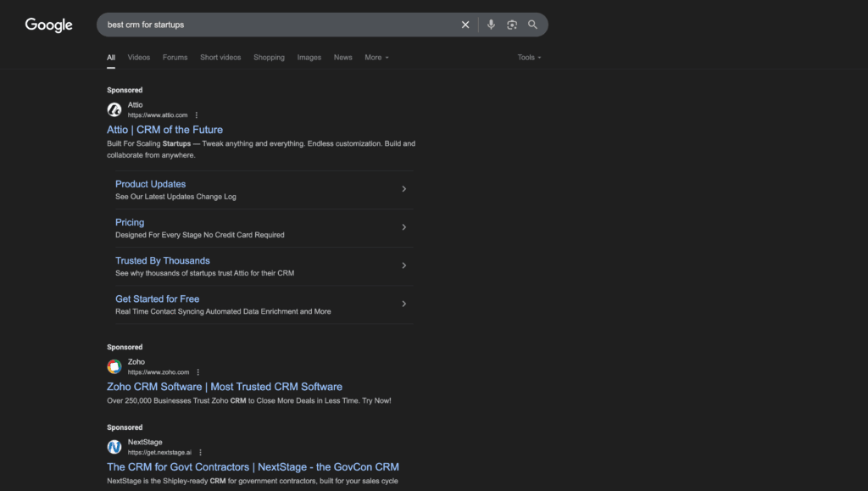Open search by image camera icon
Viewport: 868px width, 491px height.
click(511, 25)
